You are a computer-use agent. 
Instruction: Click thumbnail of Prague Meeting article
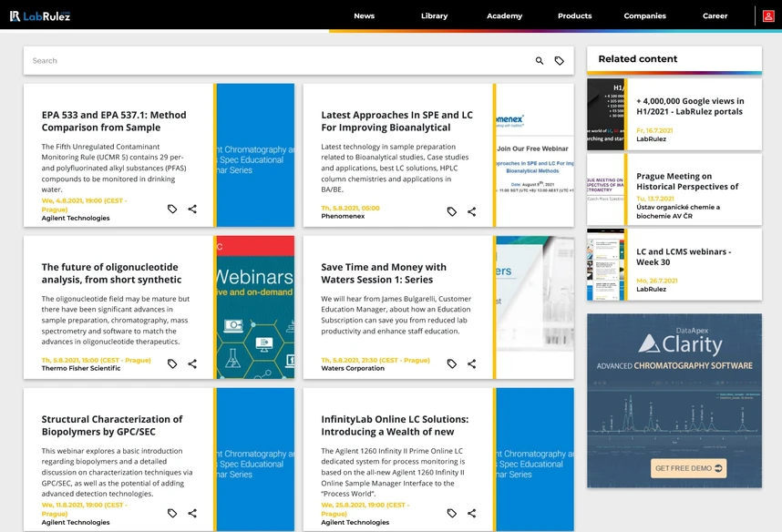pos(605,189)
